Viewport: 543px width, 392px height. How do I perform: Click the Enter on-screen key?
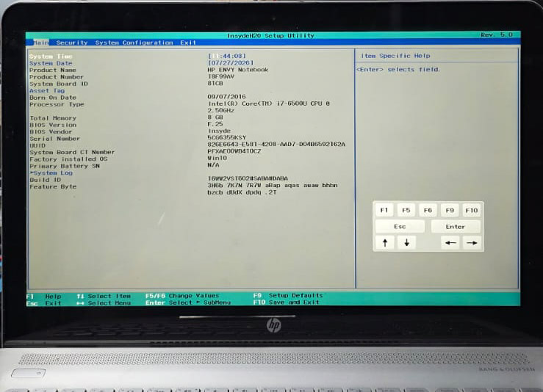pos(456,226)
